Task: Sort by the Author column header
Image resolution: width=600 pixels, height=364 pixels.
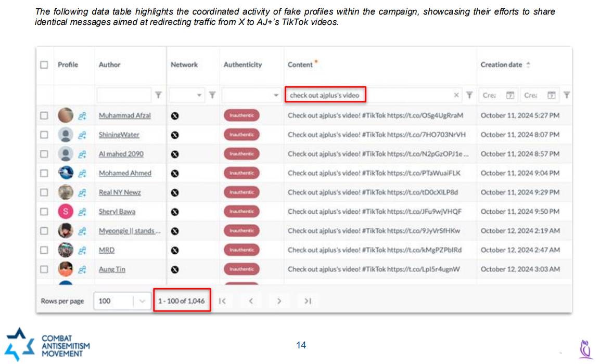Action: click(109, 64)
